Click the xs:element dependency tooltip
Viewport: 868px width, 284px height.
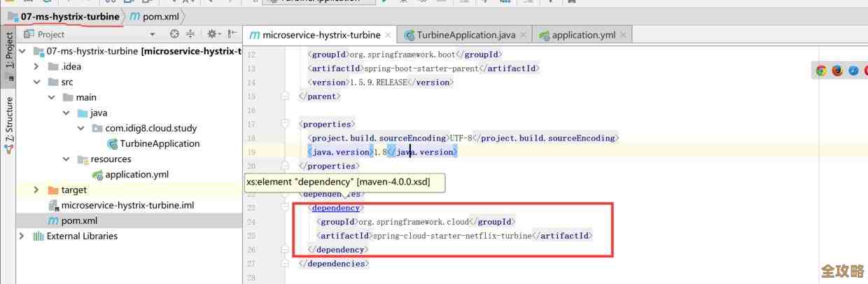click(344, 182)
